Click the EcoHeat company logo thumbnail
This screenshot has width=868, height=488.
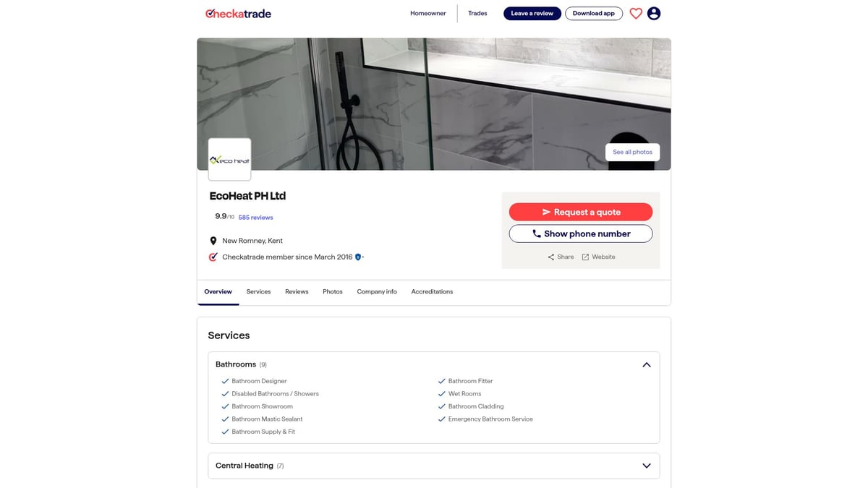point(229,159)
